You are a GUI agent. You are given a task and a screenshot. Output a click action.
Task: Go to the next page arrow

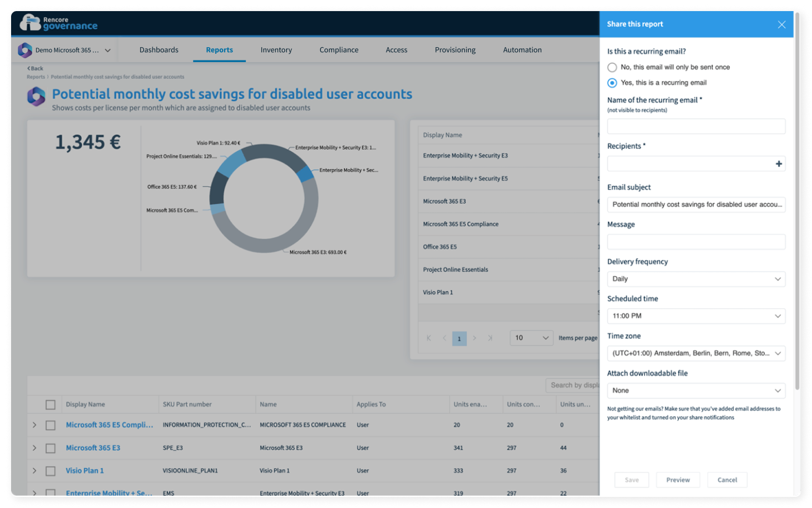474,338
